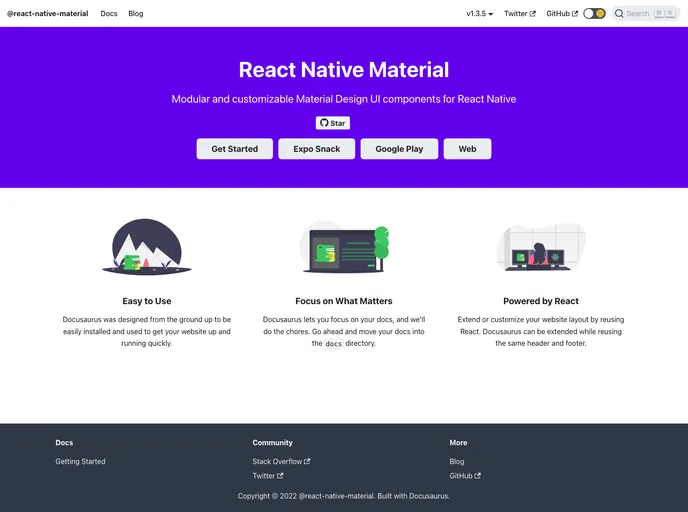Open the Blog navbar item
Screen dimensions: 688x512
coord(136,14)
